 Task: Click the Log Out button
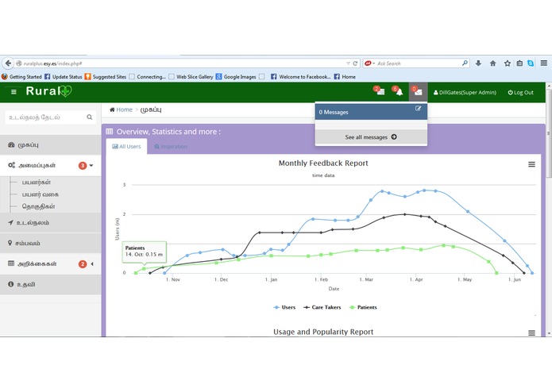pos(521,93)
